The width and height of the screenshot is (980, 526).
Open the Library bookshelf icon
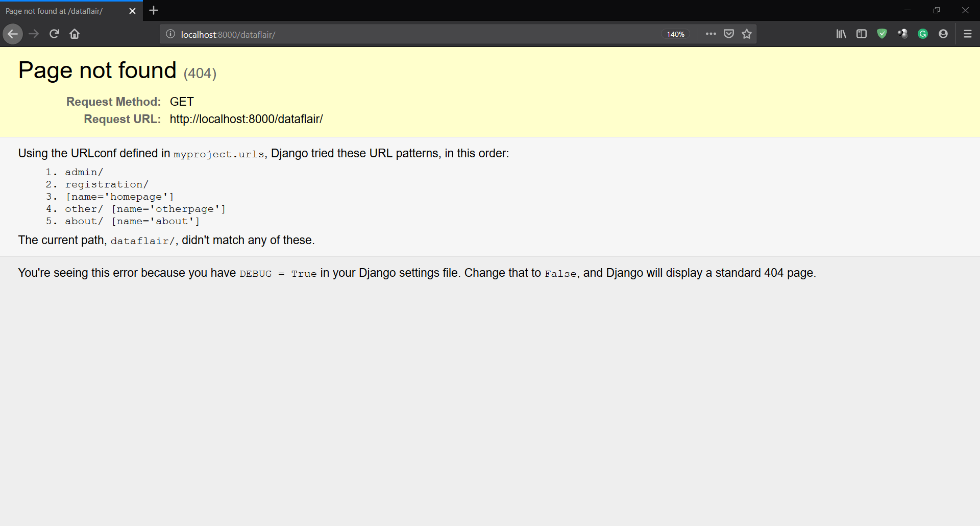click(x=841, y=34)
